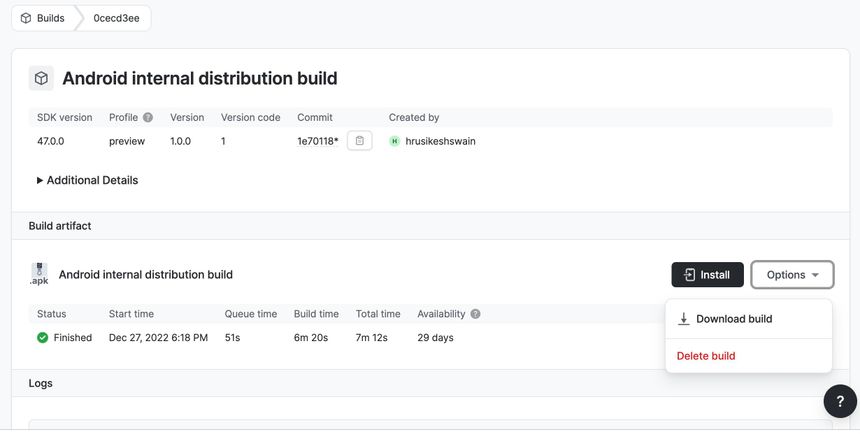The height and width of the screenshot is (434, 860).
Task: Select Download build from the menu
Action: click(733, 319)
